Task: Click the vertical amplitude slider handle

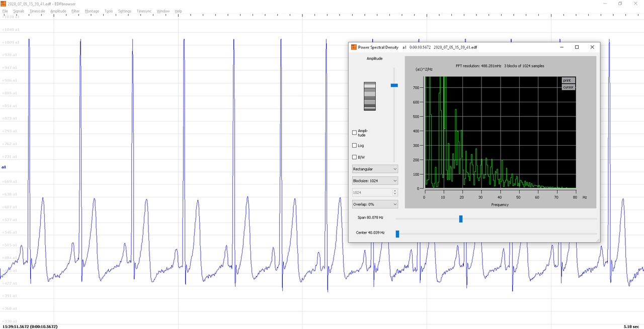Action: pyautogui.click(x=394, y=86)
